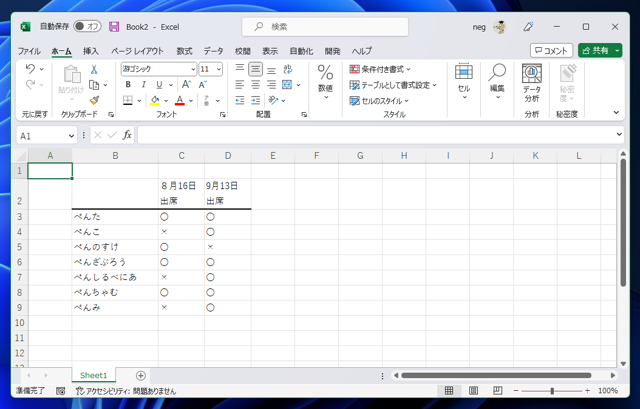The width and height of the screenshot is (640, 409).
Task: Apply Bold formatting
Action: tap(128, 84)
